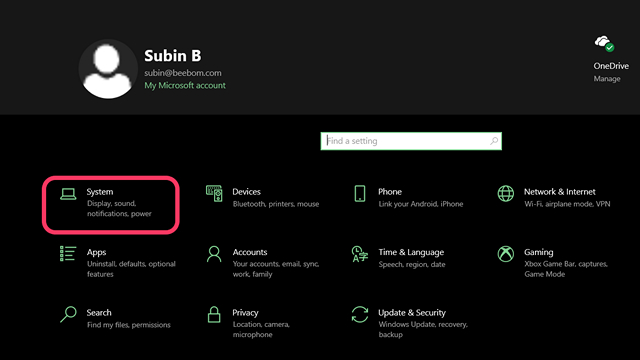
Task: Select the Privacy settings label
Action: (x=245, y=313)
